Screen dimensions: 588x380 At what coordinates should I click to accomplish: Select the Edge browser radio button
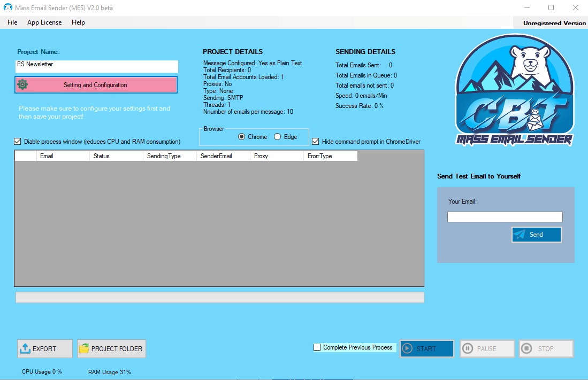point(278,136)
